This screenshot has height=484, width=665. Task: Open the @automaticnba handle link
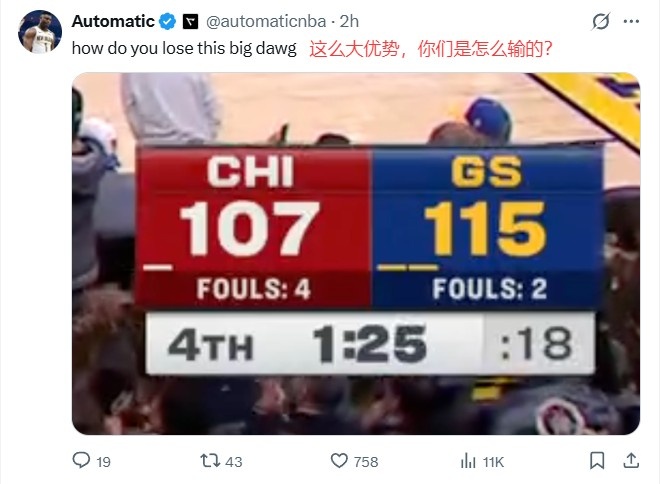click(x=266, y=21)
